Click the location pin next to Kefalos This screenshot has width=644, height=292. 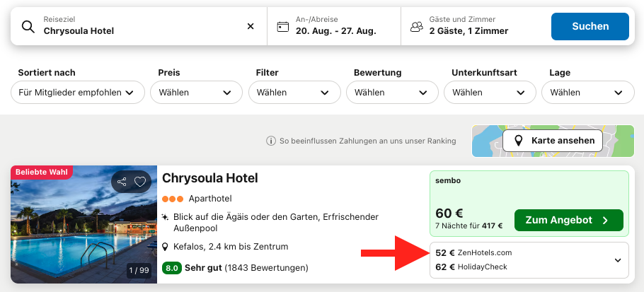pos(166,247)
